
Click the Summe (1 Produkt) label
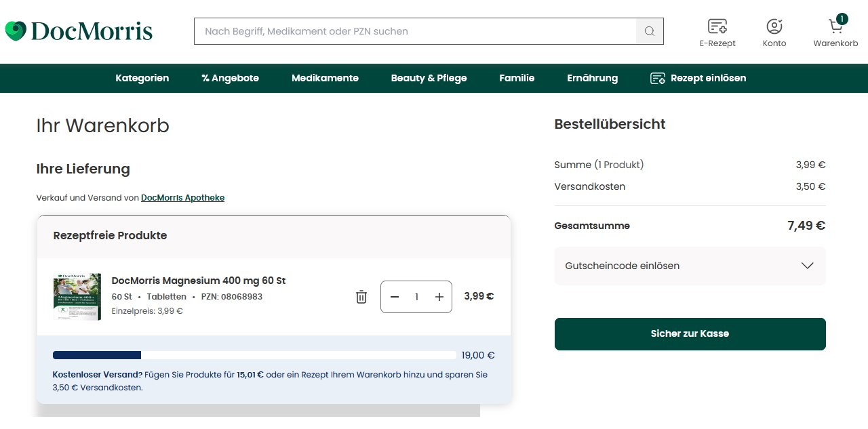tap(599, 165)
